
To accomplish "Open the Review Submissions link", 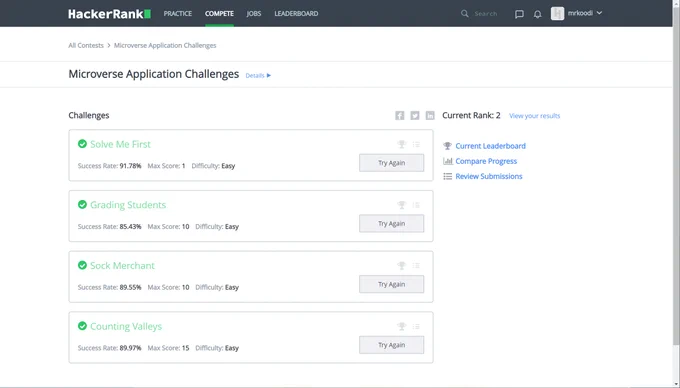I will click(x=489, y=176).
